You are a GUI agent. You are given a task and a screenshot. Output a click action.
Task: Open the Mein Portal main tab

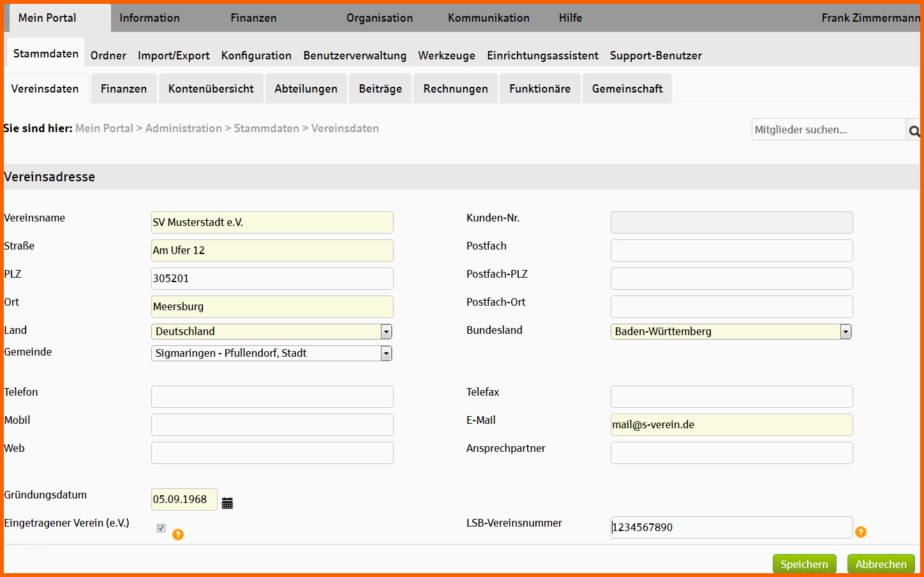point(60,18)
